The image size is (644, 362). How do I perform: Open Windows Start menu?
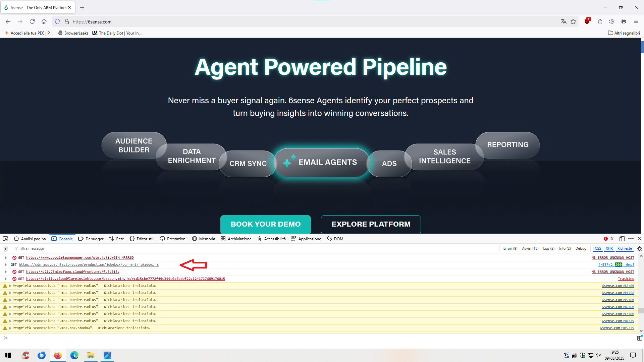tap(8, 355)
